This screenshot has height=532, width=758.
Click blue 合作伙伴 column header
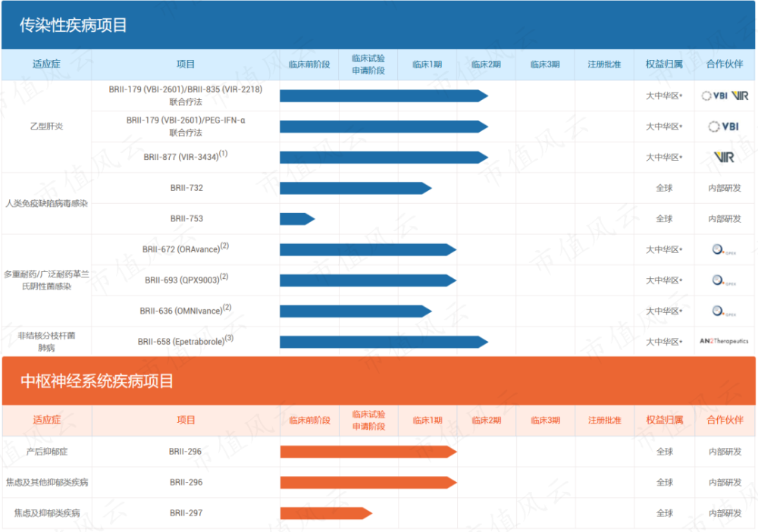tap(725, 64)
